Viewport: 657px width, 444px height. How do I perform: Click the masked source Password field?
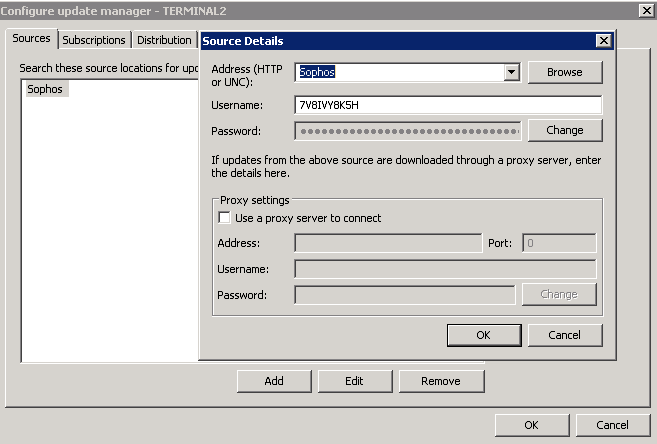click(408, 131)
